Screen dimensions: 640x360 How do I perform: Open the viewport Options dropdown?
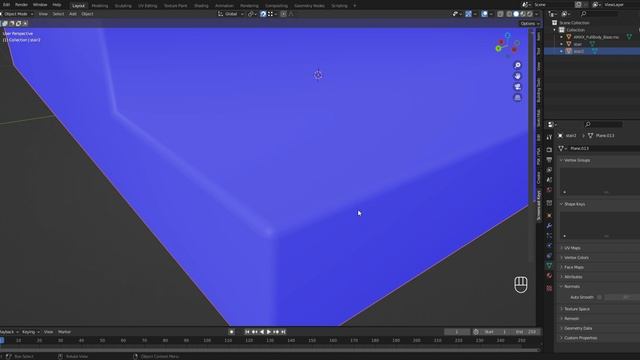pyautogui.click(x=530, y=24)
